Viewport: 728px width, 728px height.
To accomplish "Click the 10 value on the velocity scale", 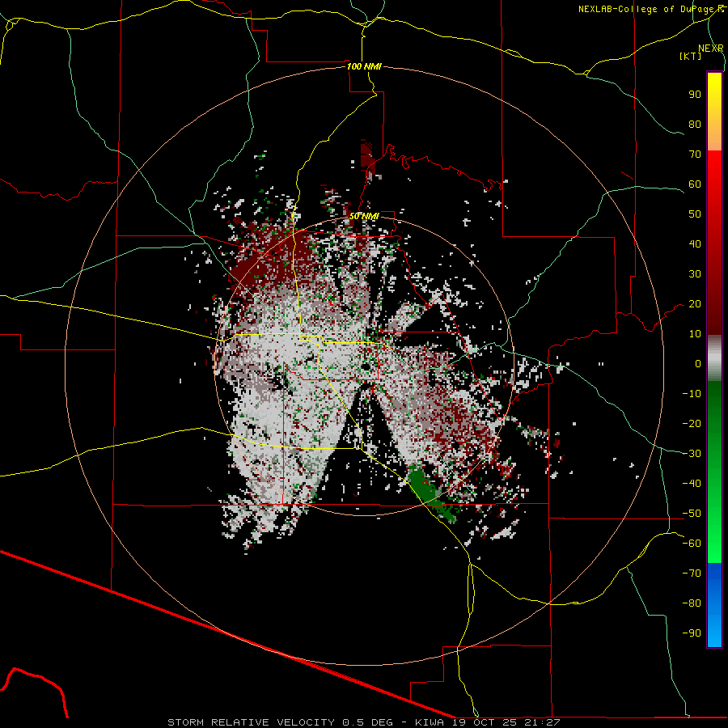I will 695,334.
